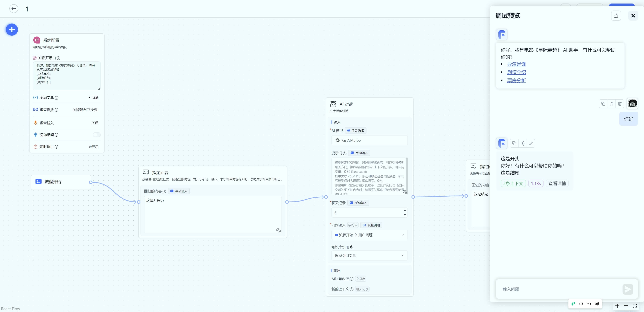644x312 pixels.
Task: Increase the 聊天记录 count with up arrow
Action: coord(405,210)
